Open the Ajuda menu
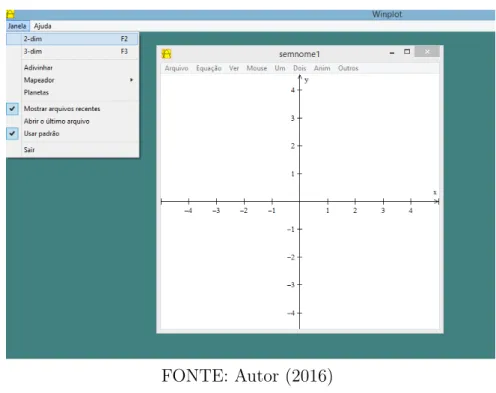The width and height of the screenshot is (496, 393). coord(43,26)
